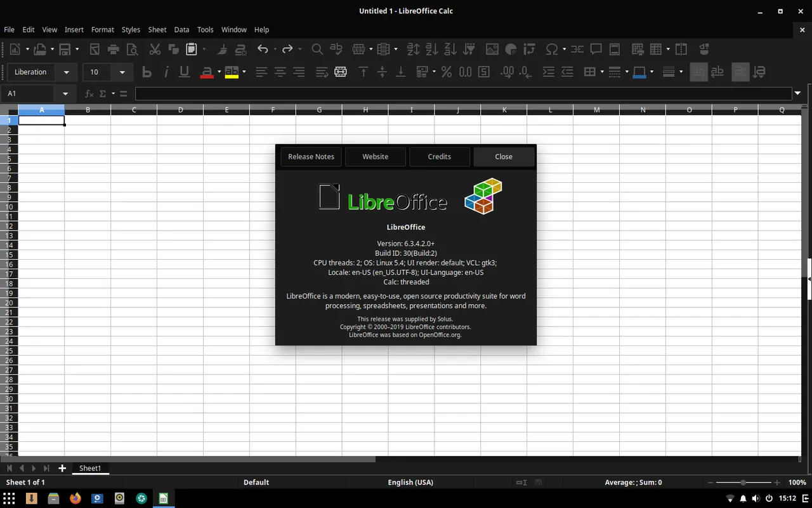Open the Background Color dropdown arrow
The width and height of the screenshot is (812, 508).
(x=652, y=72)
